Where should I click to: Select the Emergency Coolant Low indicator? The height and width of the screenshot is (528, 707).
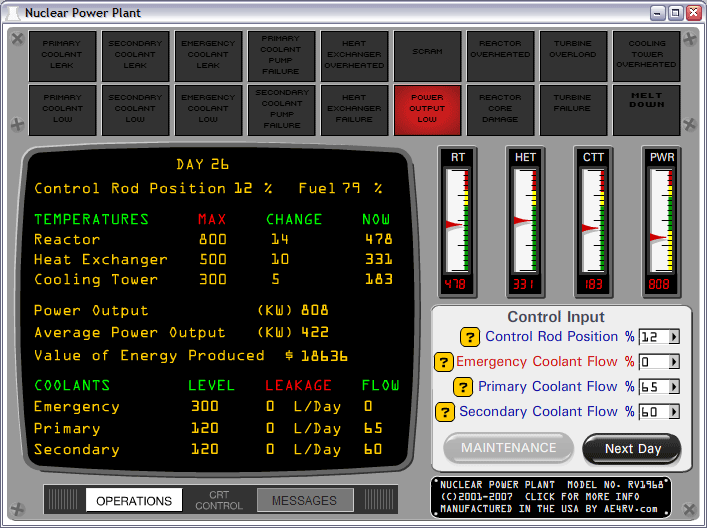pyautogui.click(x=208, y=110)
